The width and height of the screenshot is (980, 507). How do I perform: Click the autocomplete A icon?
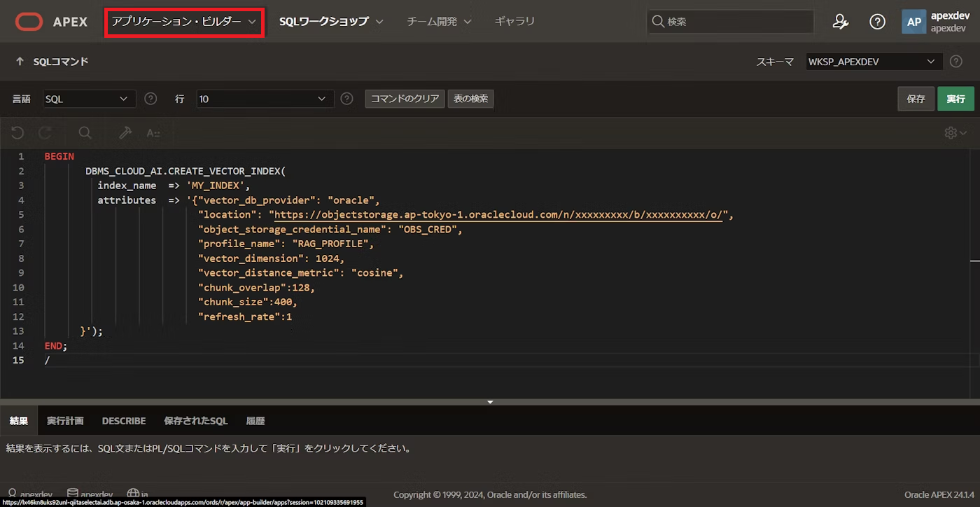point(153,133)
